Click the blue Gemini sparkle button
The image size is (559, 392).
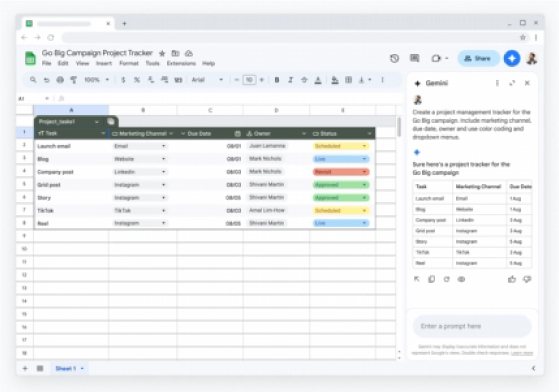512,58
